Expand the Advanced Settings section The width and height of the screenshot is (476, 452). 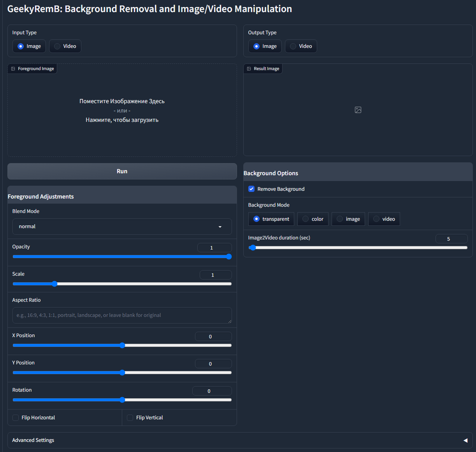33,440
